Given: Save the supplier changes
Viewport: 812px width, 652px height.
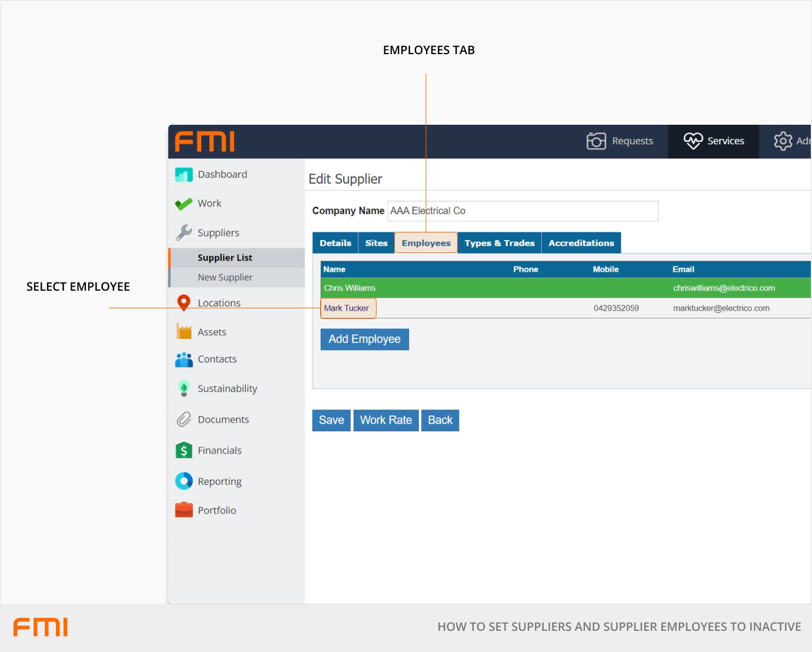Looking at the screenshot, I should tap(331, 420).
